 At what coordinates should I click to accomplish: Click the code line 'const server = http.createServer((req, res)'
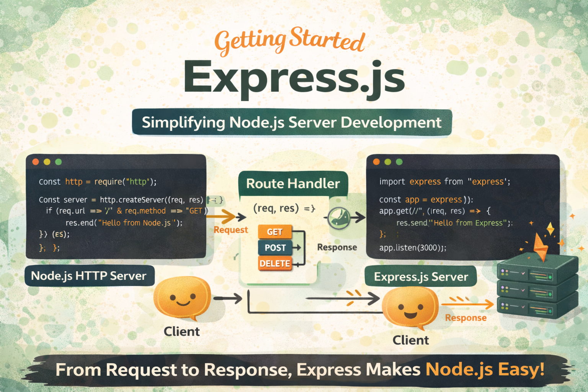tap(121, 199)
